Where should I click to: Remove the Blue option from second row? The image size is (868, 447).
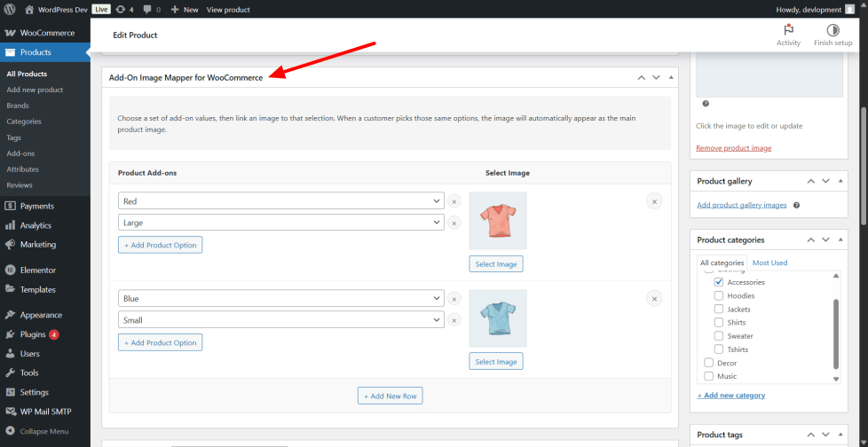(454, 299)
